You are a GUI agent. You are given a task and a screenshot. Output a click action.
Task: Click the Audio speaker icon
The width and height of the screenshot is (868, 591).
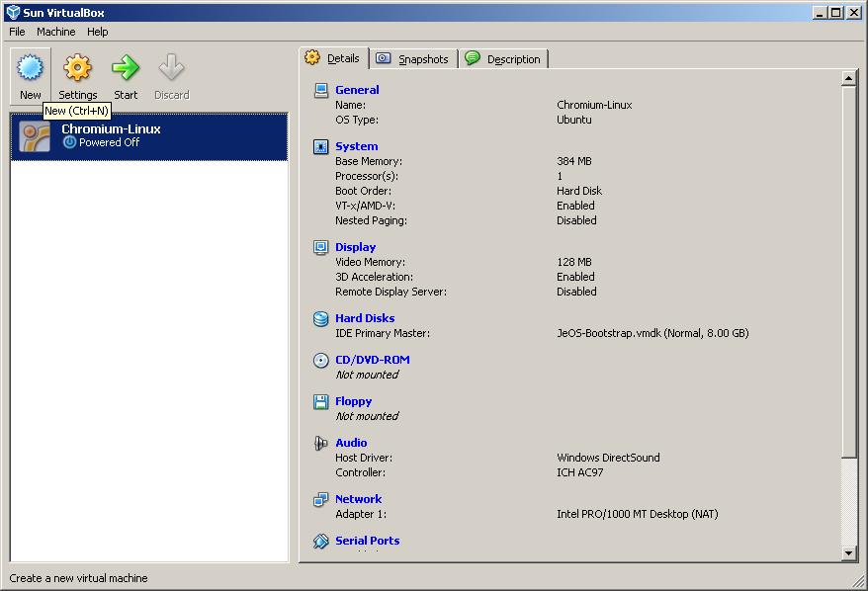[x=321, y=443]
